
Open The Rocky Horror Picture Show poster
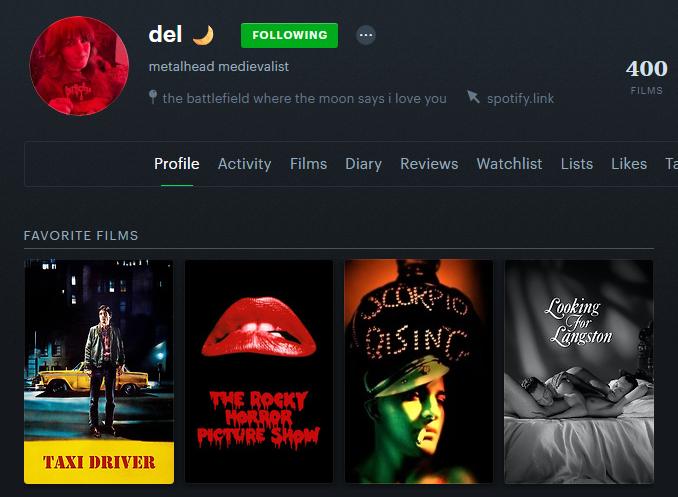[x=259, y=372]
